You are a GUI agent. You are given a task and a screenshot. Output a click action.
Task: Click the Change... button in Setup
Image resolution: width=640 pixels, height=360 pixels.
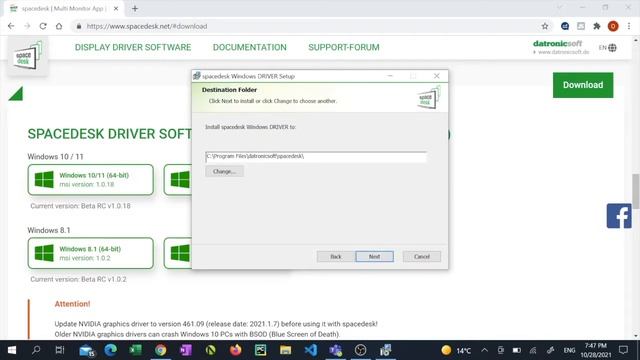coord(224,171)
